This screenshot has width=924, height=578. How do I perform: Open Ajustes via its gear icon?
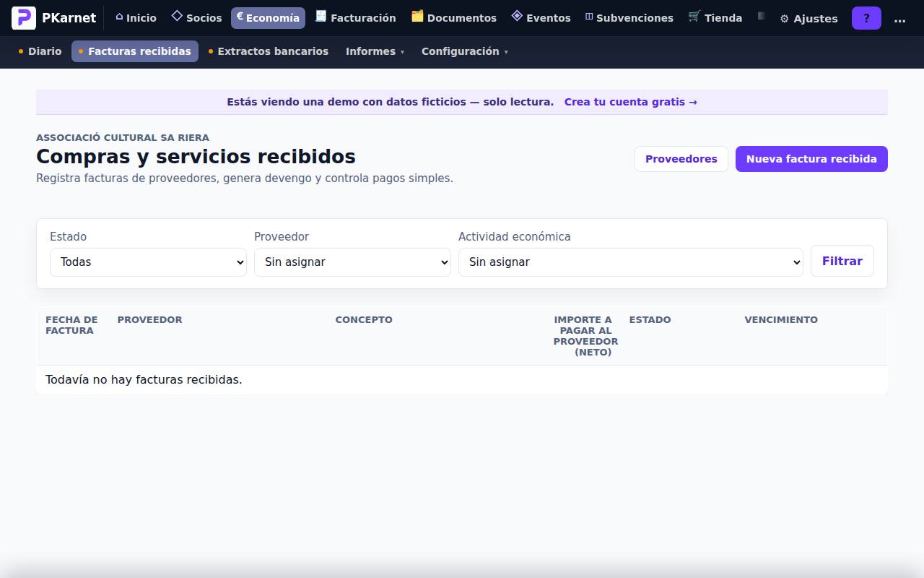pos(785,19)
